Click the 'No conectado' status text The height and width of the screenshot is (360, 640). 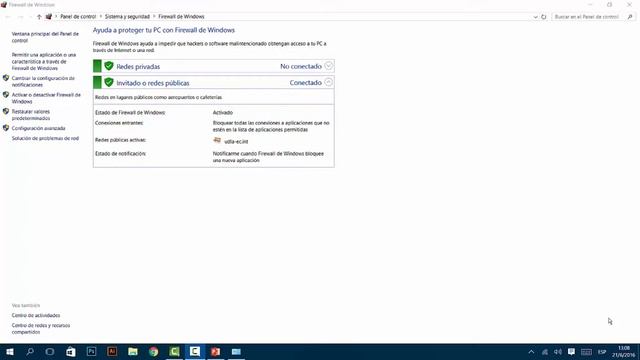[301, 66]
